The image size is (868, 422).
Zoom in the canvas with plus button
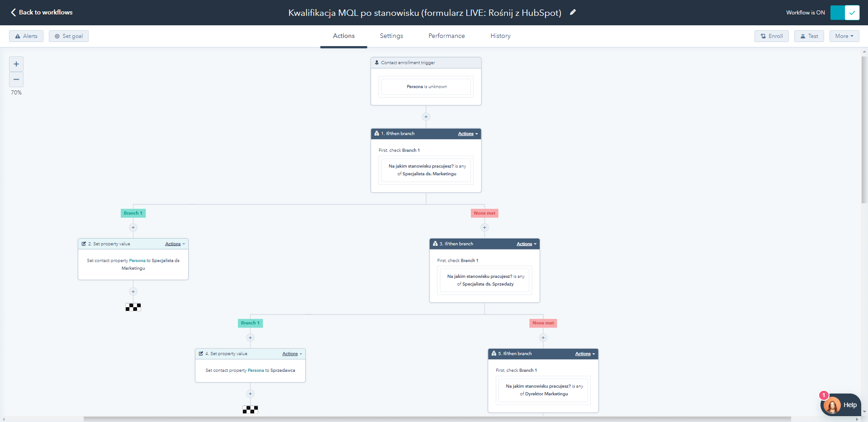(x=16, y=64)
